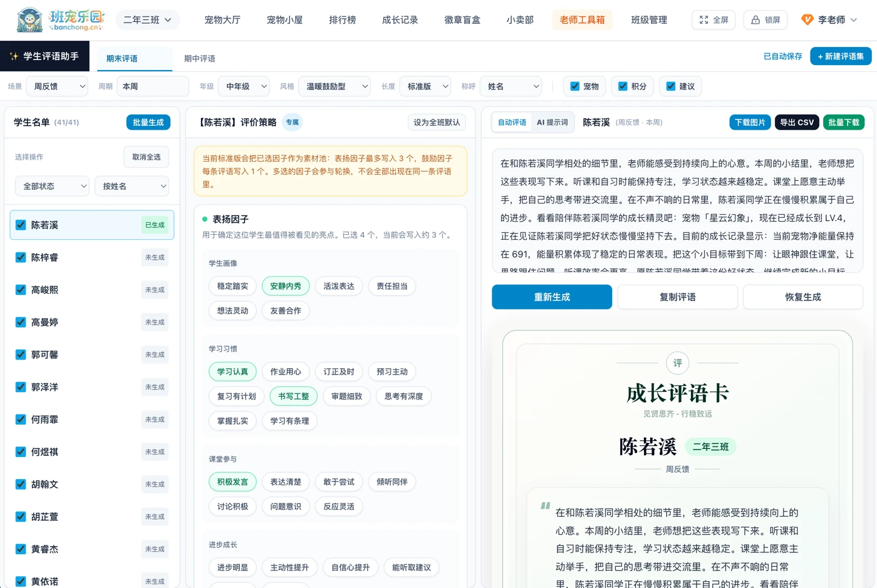877x588 pixels.
Task: Click the 已生成 status badge for 陈若溪
Action: 155,225
